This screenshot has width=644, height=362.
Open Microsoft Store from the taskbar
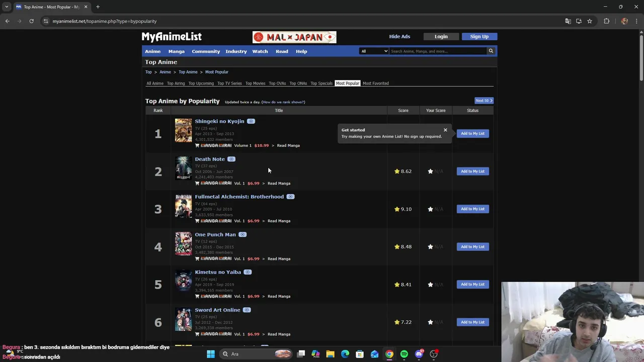point(360,354)
